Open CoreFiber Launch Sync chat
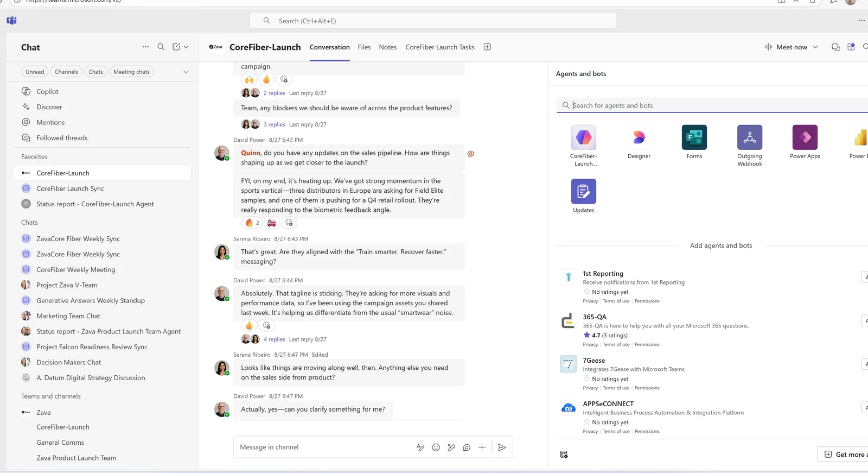This screenshot has width=868, height=473. [102, 188]
